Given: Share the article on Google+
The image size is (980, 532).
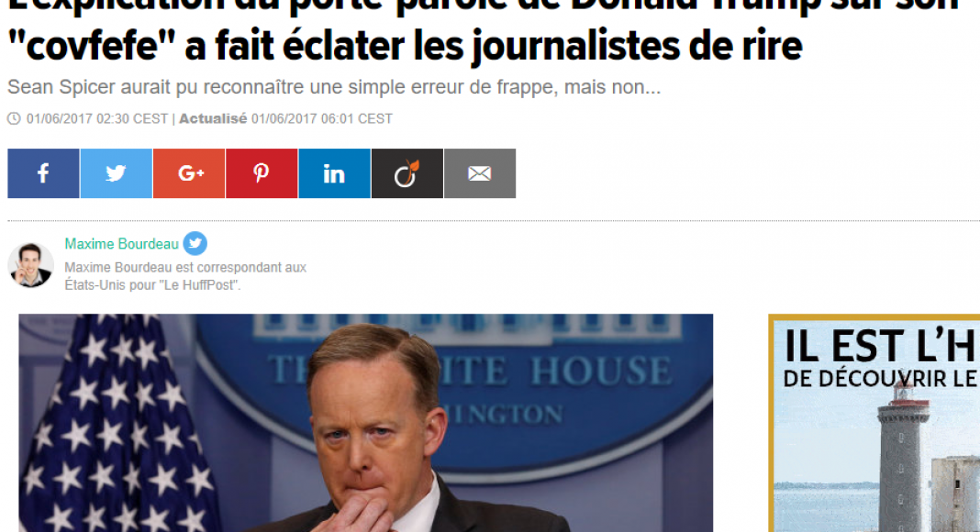Looking at the screenshot, I should (x=189, y=173).
